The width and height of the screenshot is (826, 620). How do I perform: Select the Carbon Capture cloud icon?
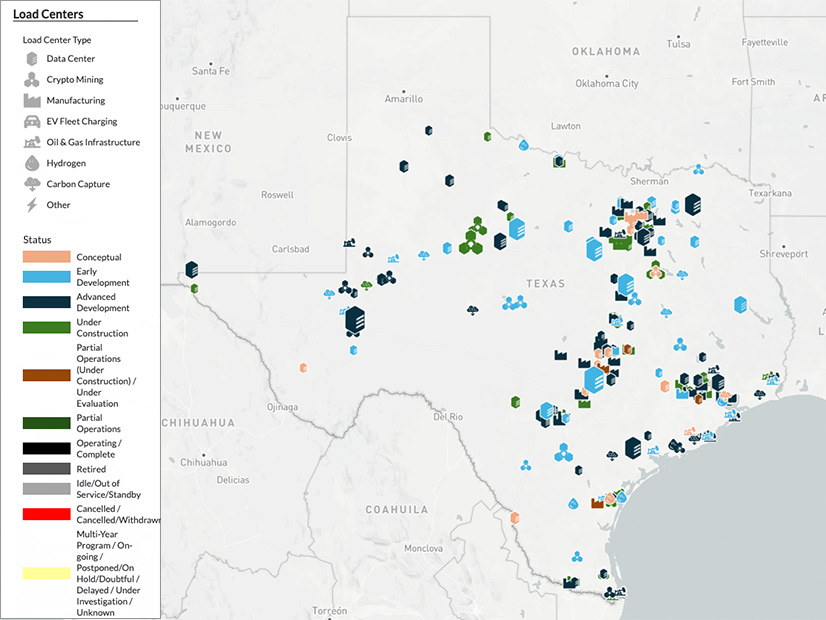[31, 184]
